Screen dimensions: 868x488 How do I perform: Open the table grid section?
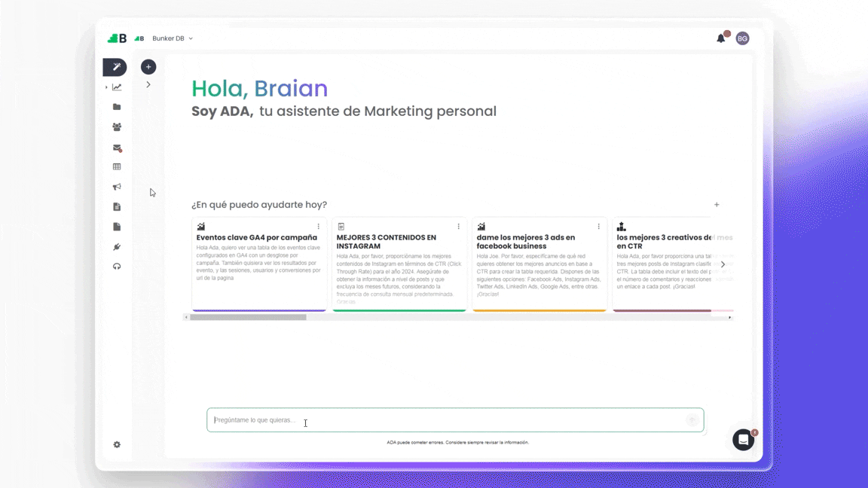(117, 166)
